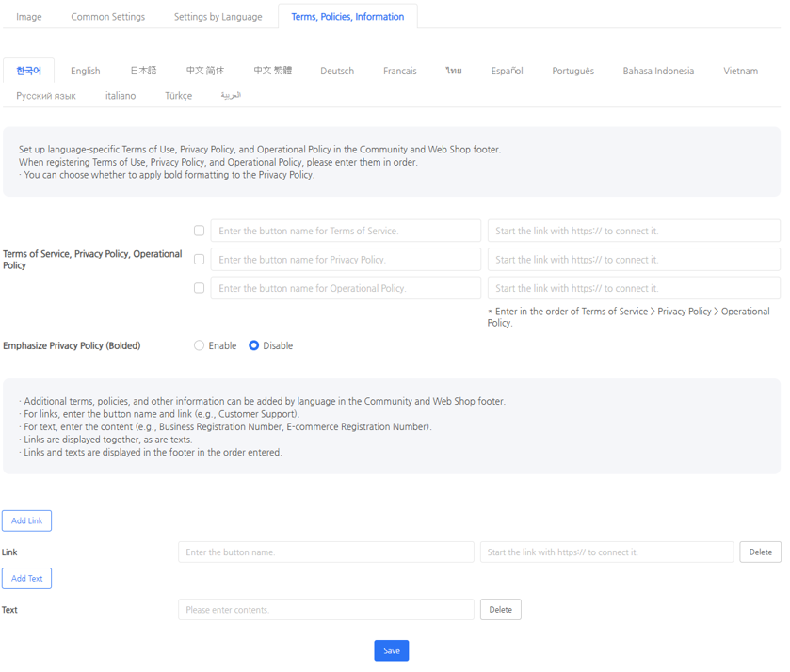Image resolution: width=790 pixels, height=672 pixels.
Task: Check the Privacy Policy row checkbox
Action: 199,260
